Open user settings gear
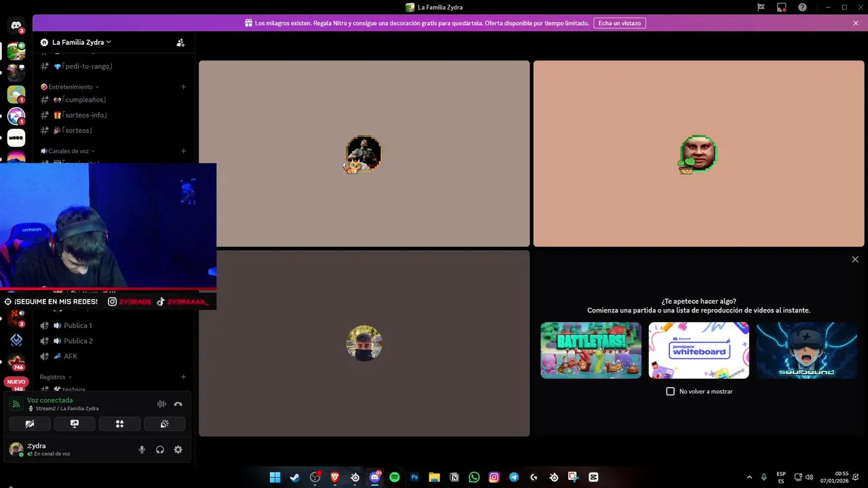The height and width of the screenshot is (488, 868). [178, 449]
